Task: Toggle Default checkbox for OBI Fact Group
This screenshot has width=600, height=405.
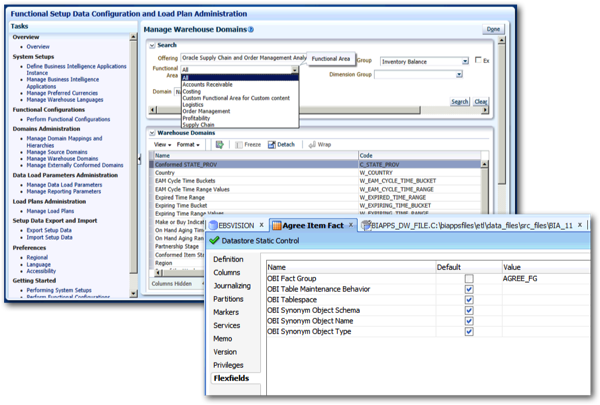Action: [x=469, y=279]
